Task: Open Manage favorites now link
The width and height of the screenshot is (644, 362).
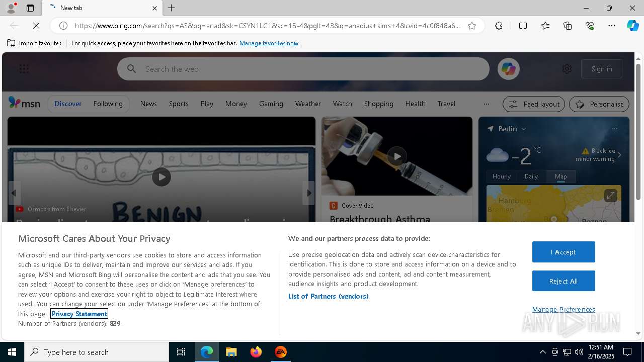Action: [x=269, y=43]
